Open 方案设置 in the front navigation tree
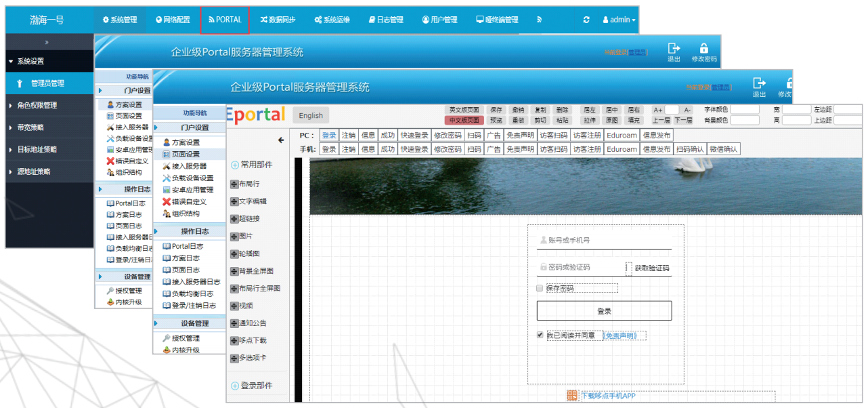The image size is (868, 408). pyautogui.click(x=185, y=142)
